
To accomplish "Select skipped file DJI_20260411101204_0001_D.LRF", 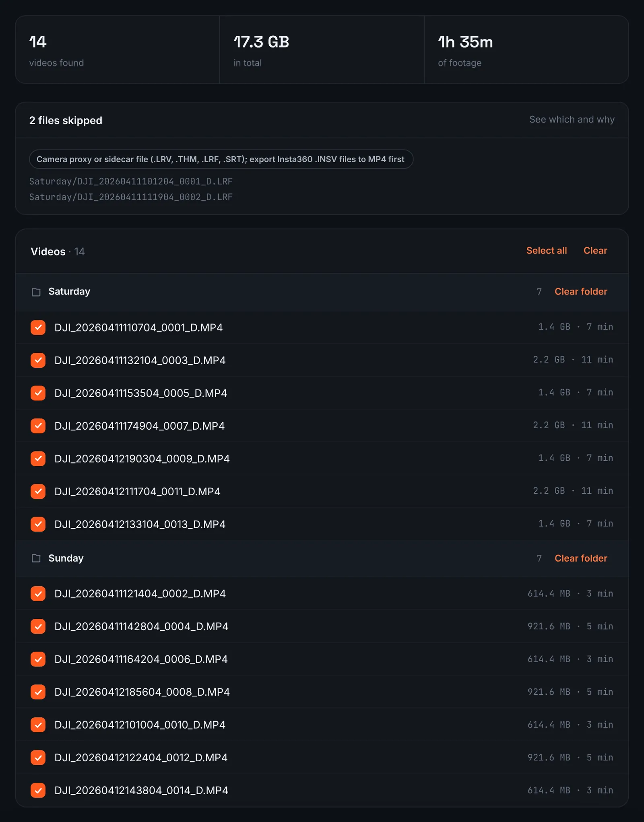I will coord(131,181).
